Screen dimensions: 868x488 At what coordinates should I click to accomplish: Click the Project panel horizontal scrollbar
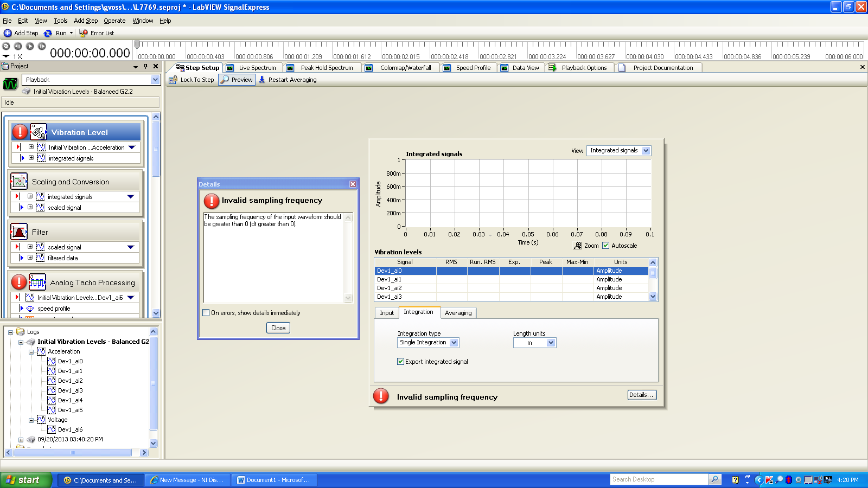[73, 452]
